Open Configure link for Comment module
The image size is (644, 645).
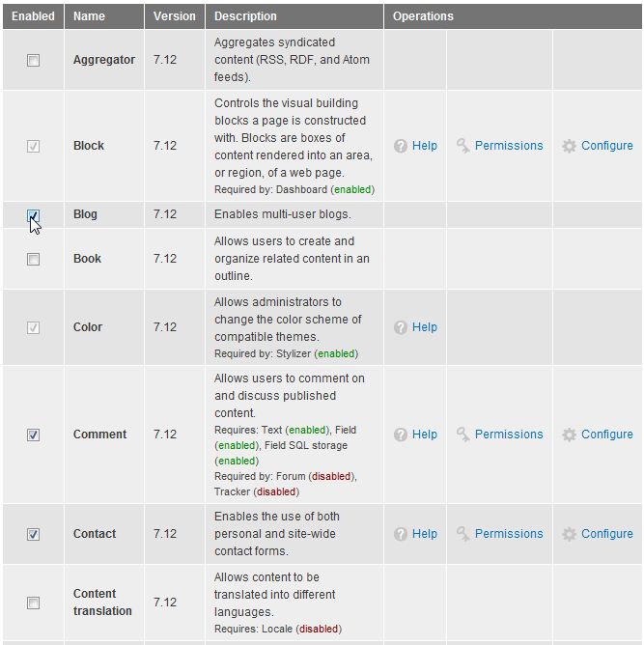point(606,435)
